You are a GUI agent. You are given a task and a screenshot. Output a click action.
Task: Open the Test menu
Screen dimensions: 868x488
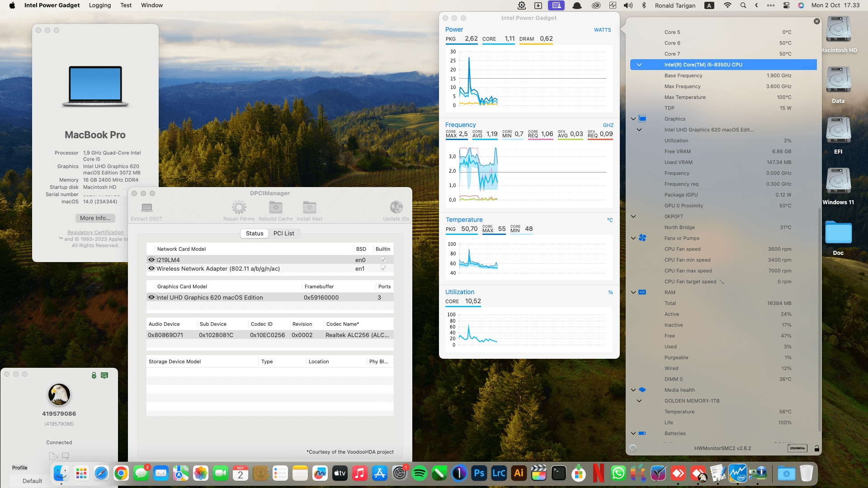click(x=126, y=5)
